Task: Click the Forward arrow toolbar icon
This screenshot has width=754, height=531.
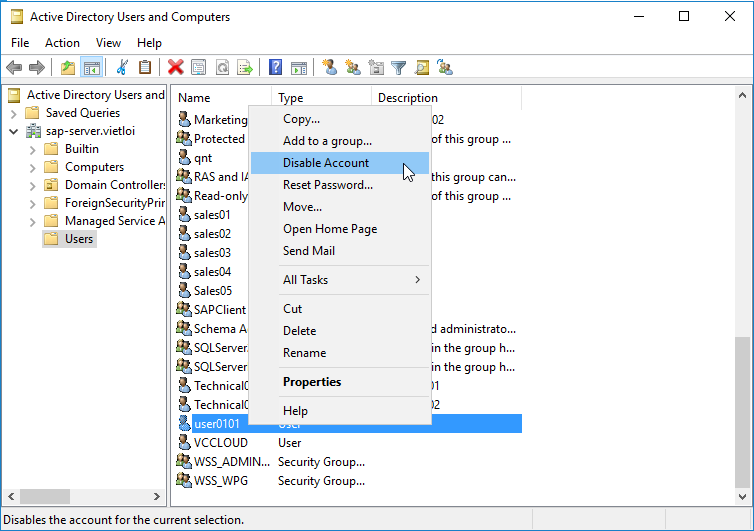Action: pyautogui.click(x=37, y=67)
